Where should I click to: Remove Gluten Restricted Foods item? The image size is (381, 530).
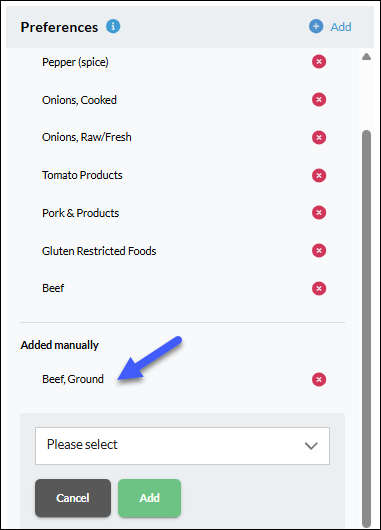319,250
